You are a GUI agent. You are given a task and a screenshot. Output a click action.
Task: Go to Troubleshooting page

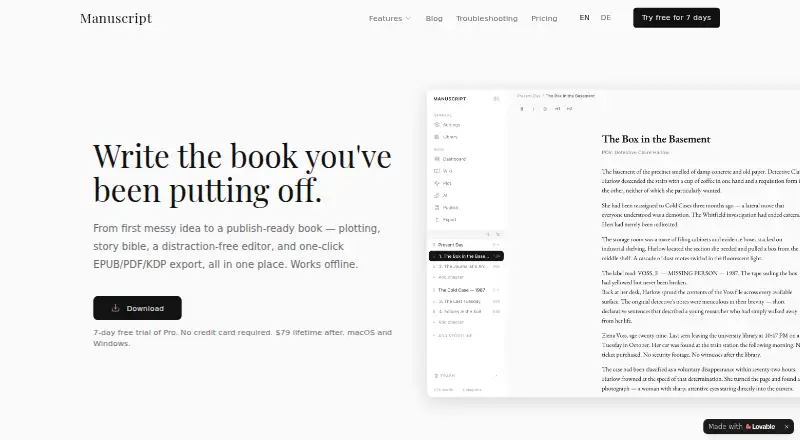click(487, 18)
